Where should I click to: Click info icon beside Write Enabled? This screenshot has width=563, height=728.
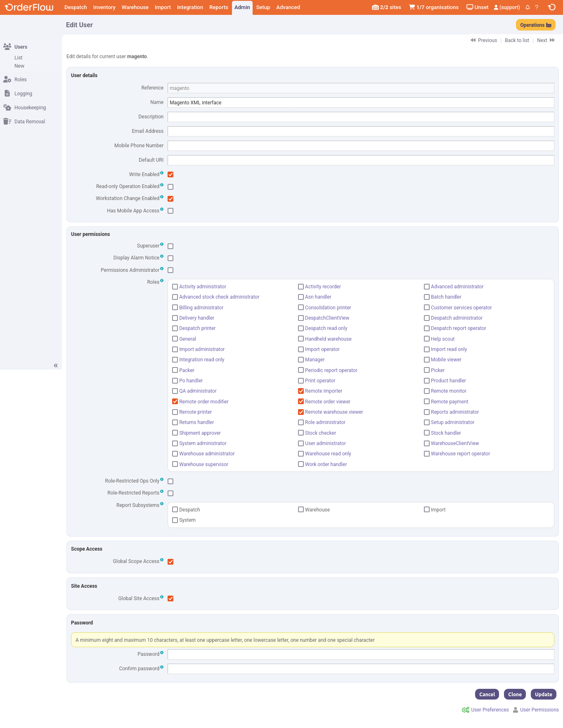click(x=162, y=173)
